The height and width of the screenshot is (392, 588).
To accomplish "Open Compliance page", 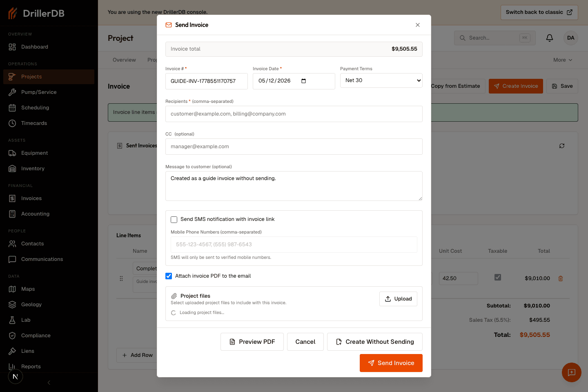I will [49, 336].
